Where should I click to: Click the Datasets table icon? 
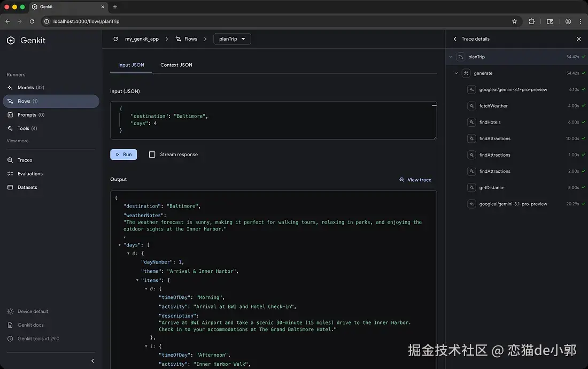click(10, 188)
